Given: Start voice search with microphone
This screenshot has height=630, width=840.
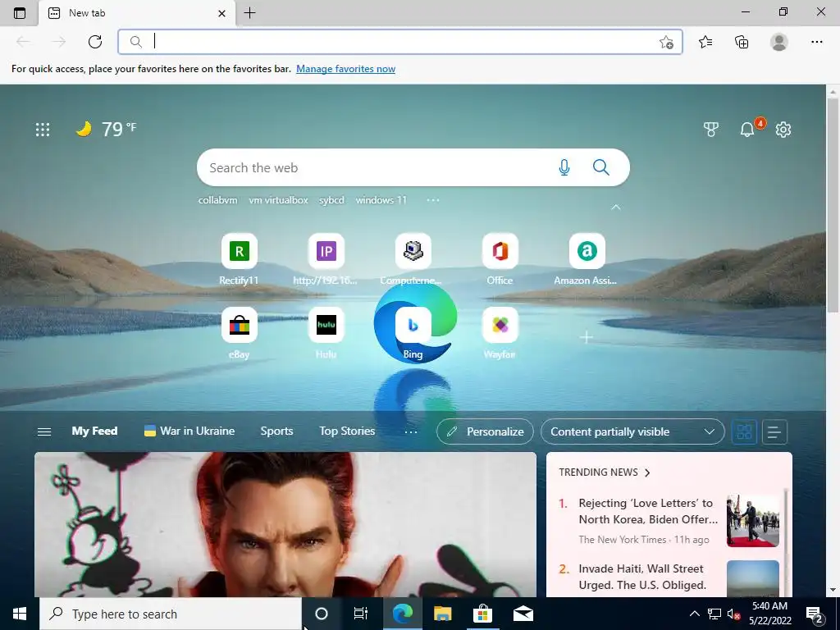Looking at the screenshot, I should tap(564, 167).
